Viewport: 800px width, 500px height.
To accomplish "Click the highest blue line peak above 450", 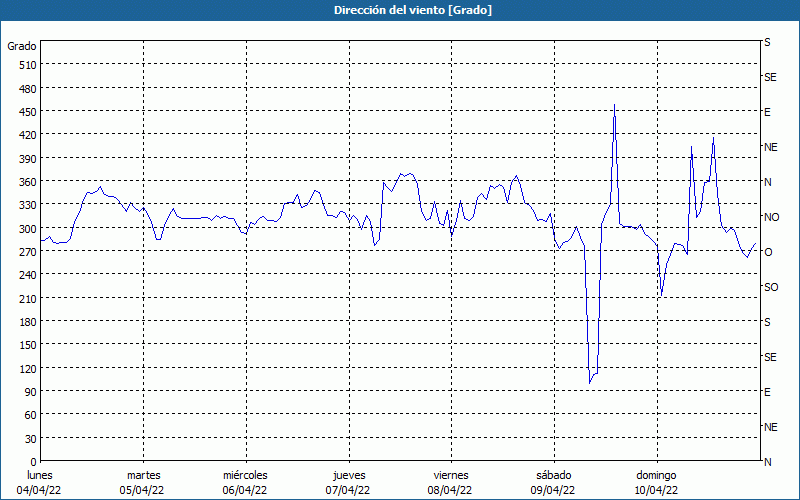I will (614, 105).
